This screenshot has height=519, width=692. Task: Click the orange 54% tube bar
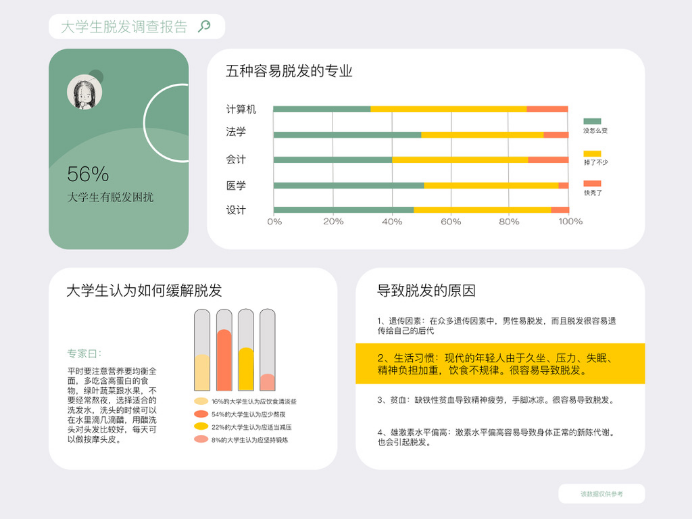224,360
